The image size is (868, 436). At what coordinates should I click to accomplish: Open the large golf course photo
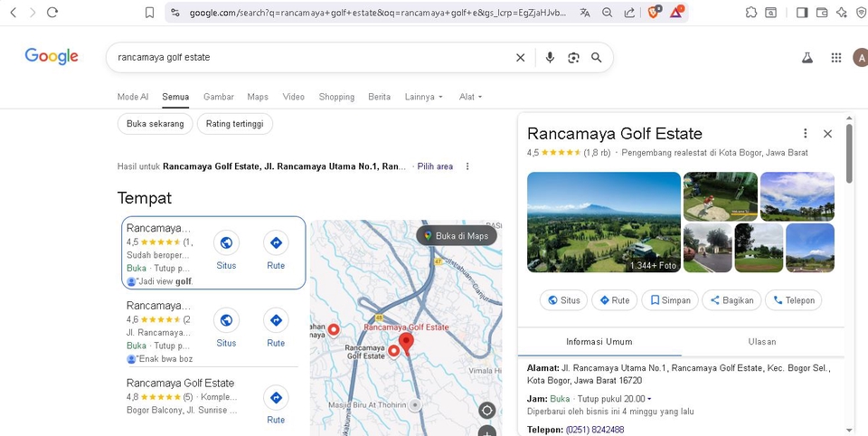coord(603,223)
